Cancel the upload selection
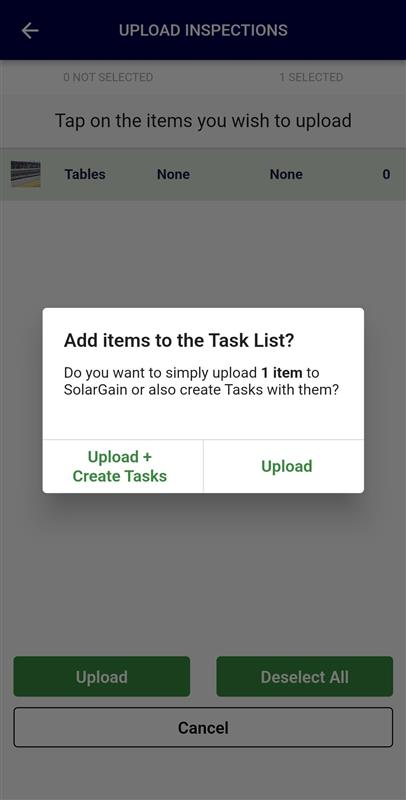Screen dimensions: 406x800 (203, 727)
